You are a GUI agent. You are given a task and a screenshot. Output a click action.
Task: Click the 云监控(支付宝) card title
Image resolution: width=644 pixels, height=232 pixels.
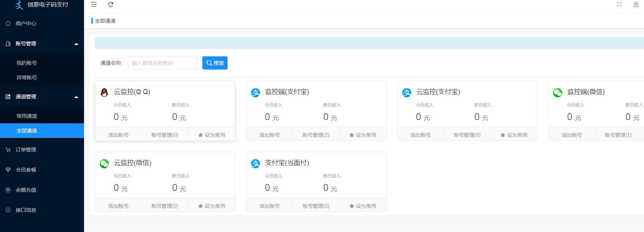coord(438,92)
